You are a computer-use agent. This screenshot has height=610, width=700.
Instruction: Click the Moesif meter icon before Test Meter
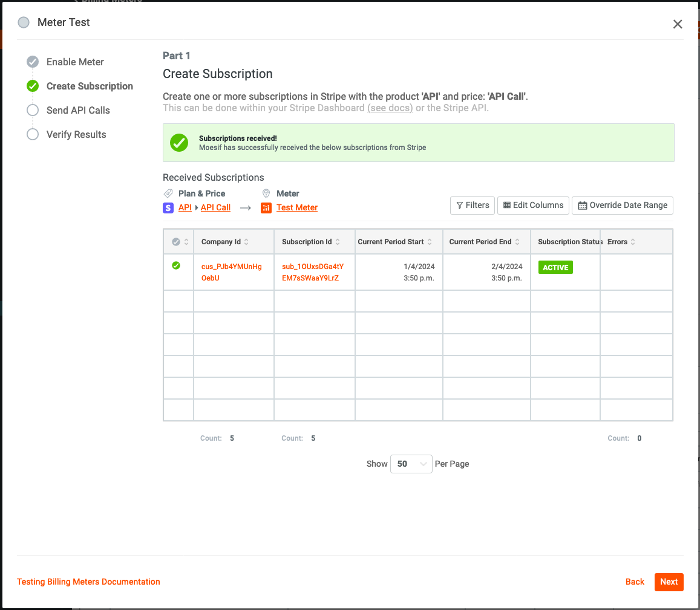point(266,207)
